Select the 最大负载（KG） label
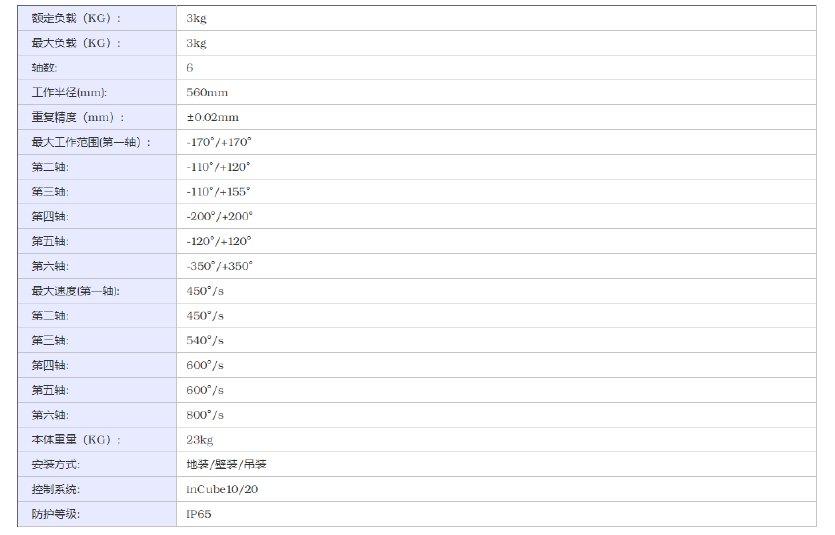This screenshot has width=835, height=535. point(76,43)
